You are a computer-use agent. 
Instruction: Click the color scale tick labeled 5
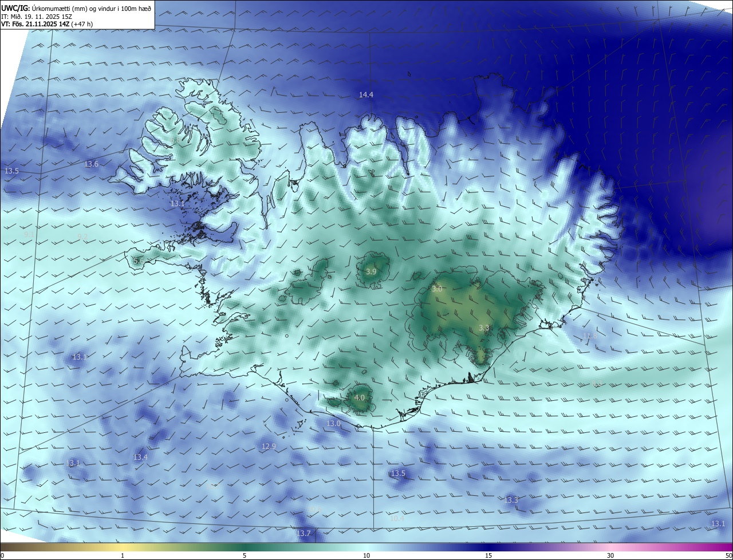245,556
